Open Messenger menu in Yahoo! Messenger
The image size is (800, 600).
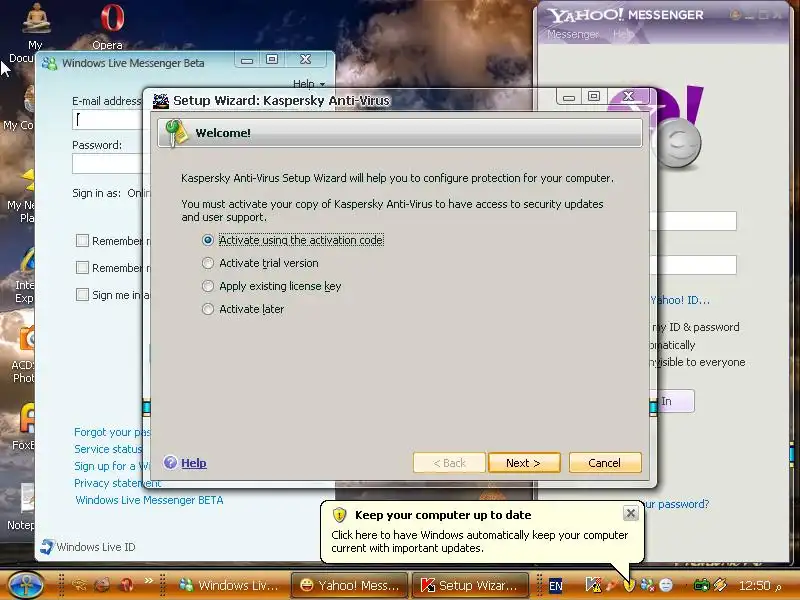[572, 34]
